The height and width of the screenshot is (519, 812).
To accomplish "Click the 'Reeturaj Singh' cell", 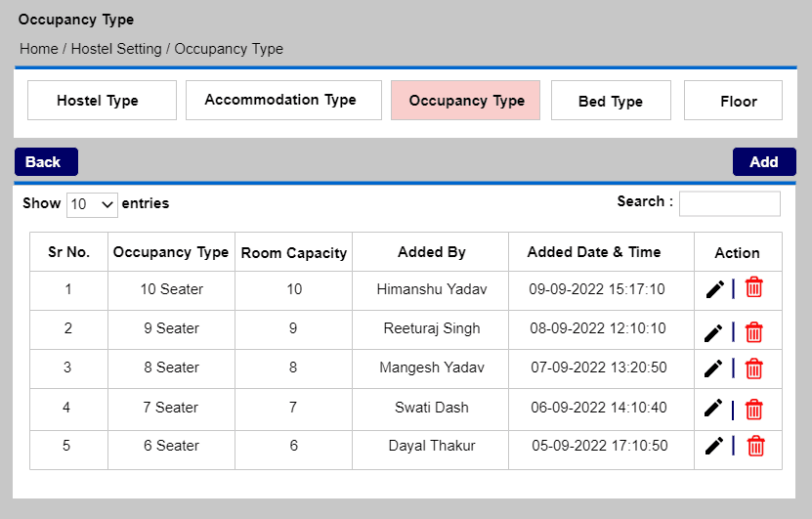I will [431, 328].
